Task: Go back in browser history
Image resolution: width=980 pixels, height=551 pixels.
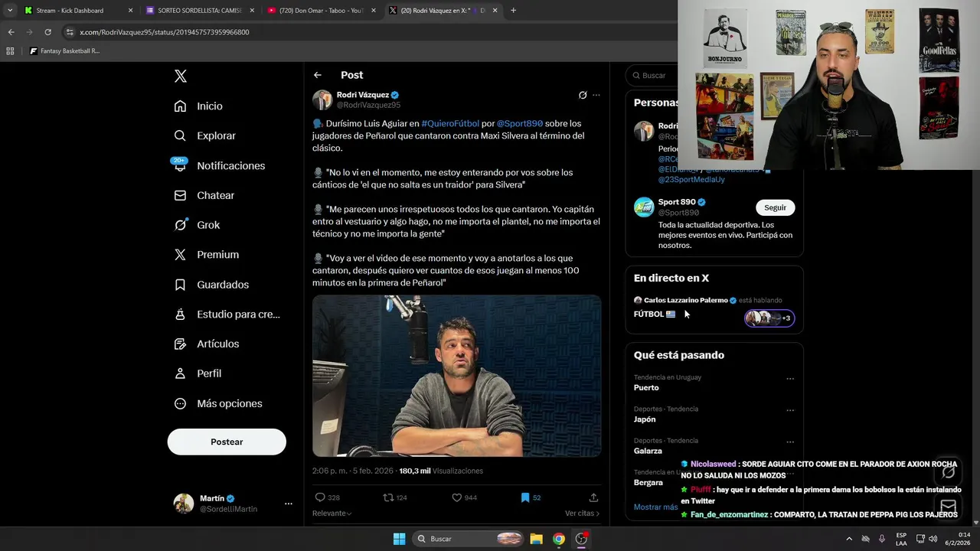Action: [11, 32]
